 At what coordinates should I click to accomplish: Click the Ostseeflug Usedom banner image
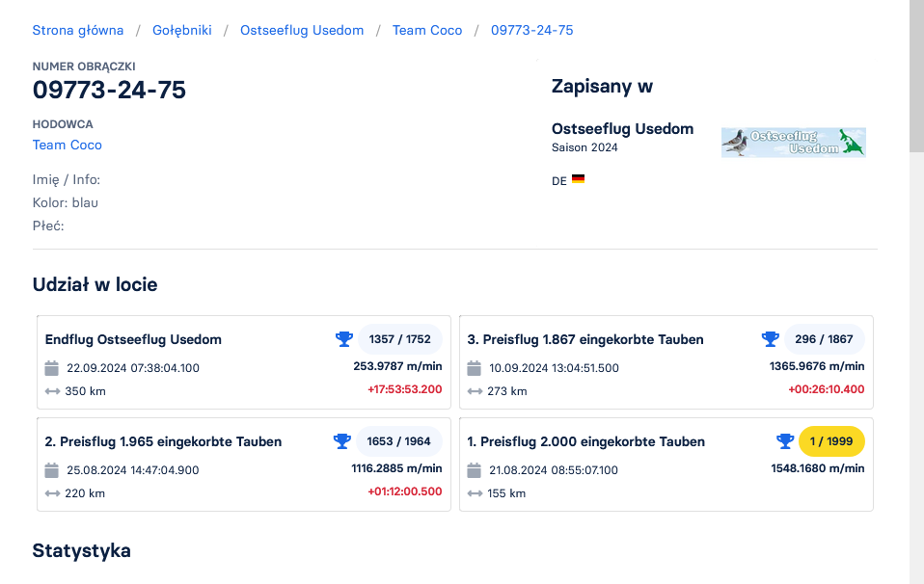[793, 143]
